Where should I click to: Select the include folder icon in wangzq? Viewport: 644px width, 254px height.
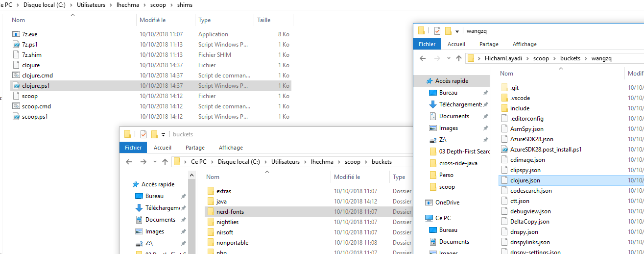click(x=505, y=108)
